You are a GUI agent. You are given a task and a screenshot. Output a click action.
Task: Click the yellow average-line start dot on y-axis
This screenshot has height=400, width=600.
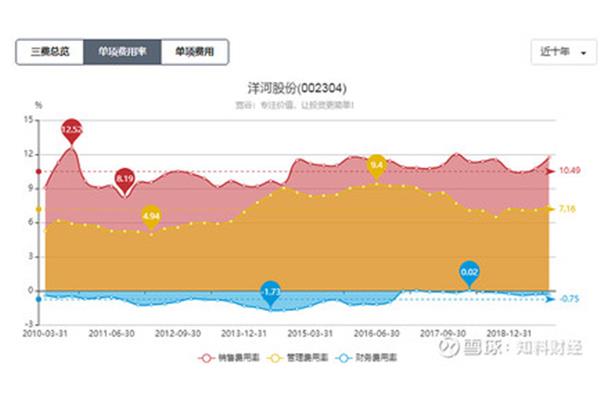pos(39,210)
